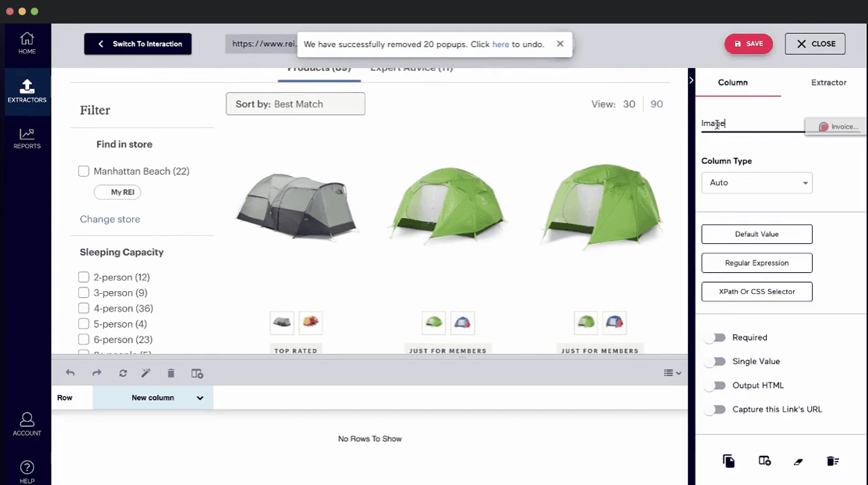Toggle the Single Value switch
868x485 pixels.
pos(715,362)
